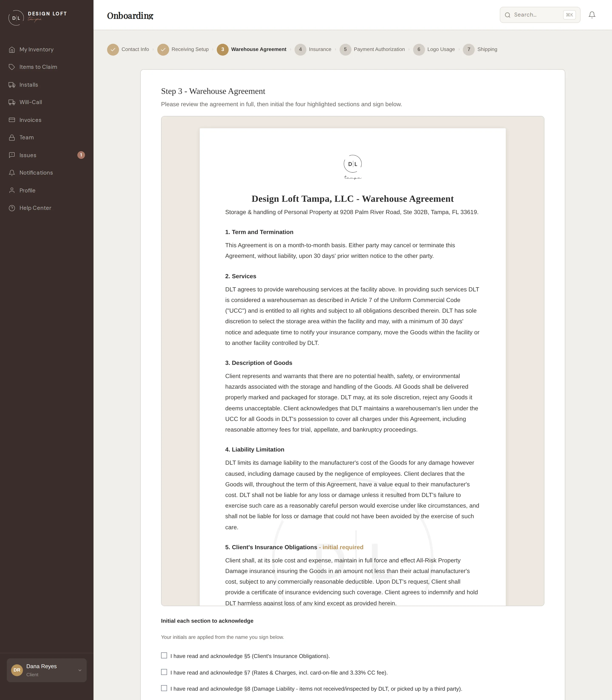Click completed Contact Info step checkmark
612x700 pixels.
pos(113,49)
